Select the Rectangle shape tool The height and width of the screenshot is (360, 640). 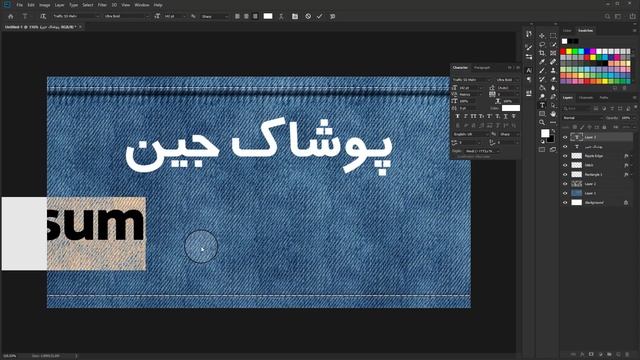coord(542,114)
